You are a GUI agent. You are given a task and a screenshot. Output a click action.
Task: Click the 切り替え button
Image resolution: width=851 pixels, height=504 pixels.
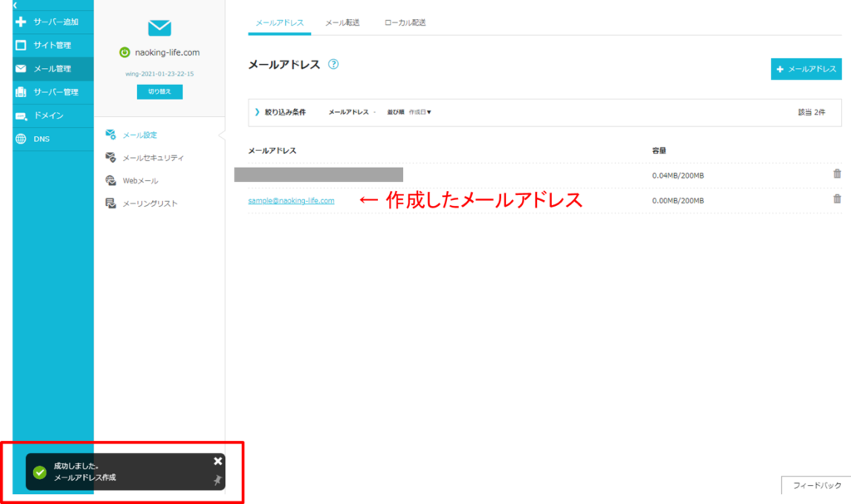coord(160,91)
